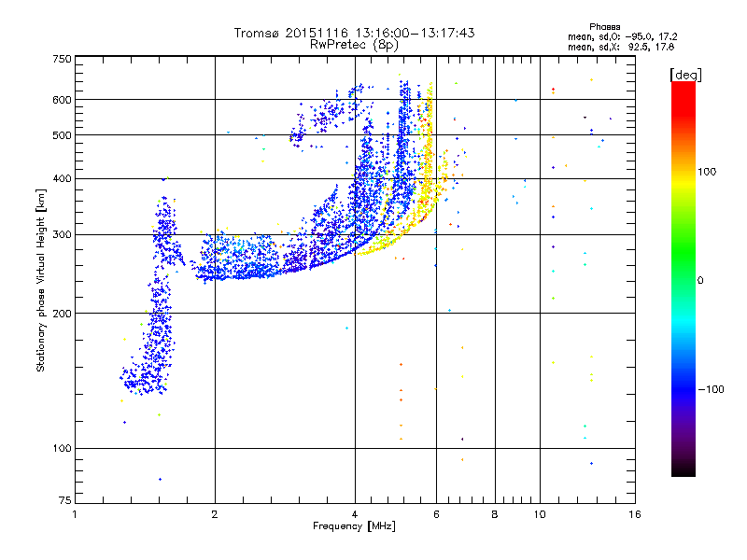Image resolution: width=747 pixels, height=560 pixels.
Task: Click the '750' y-axis tick label
Action: click(62, 59)
